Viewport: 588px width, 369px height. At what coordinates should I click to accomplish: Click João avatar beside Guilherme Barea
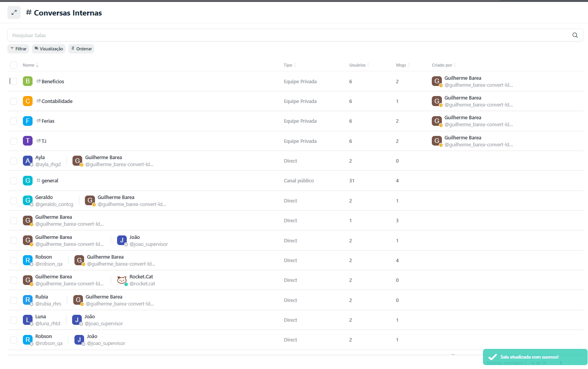coord(122,240)
